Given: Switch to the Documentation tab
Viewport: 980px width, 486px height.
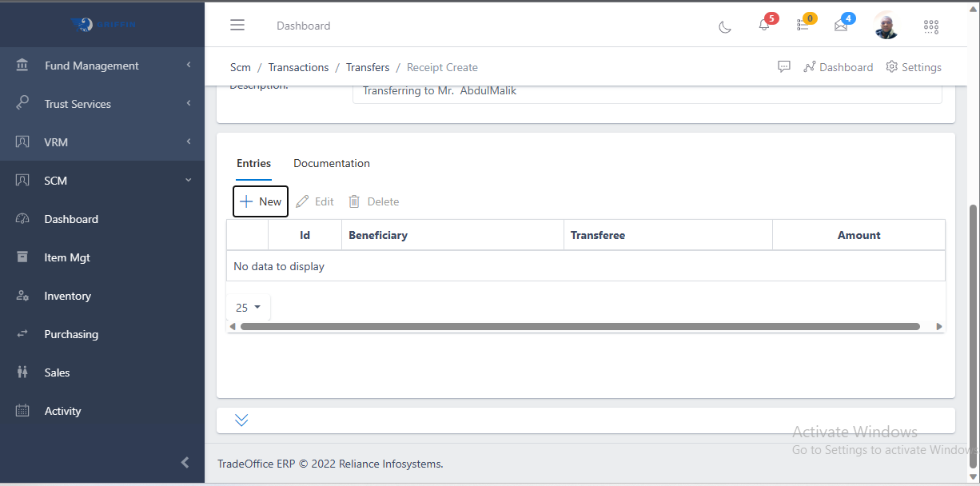Looking at the screenshot, I should click(x=332, y=163).
